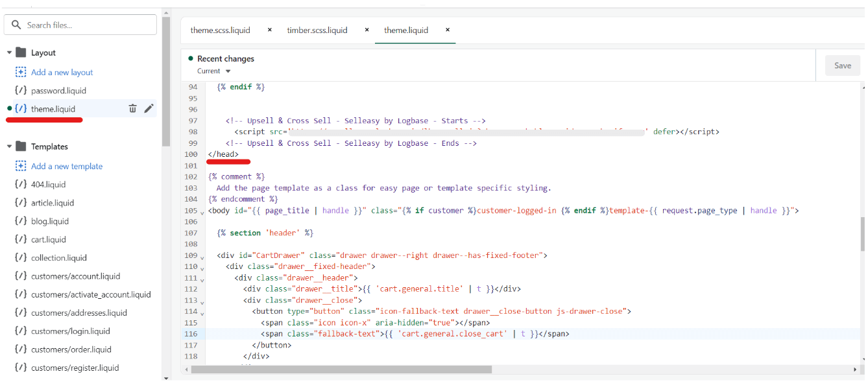
Task: Click the Layout folder icon
Action: (21, 53)
